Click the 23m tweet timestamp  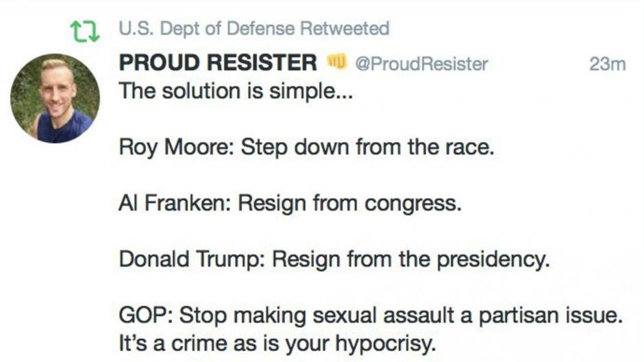[607, 64]
